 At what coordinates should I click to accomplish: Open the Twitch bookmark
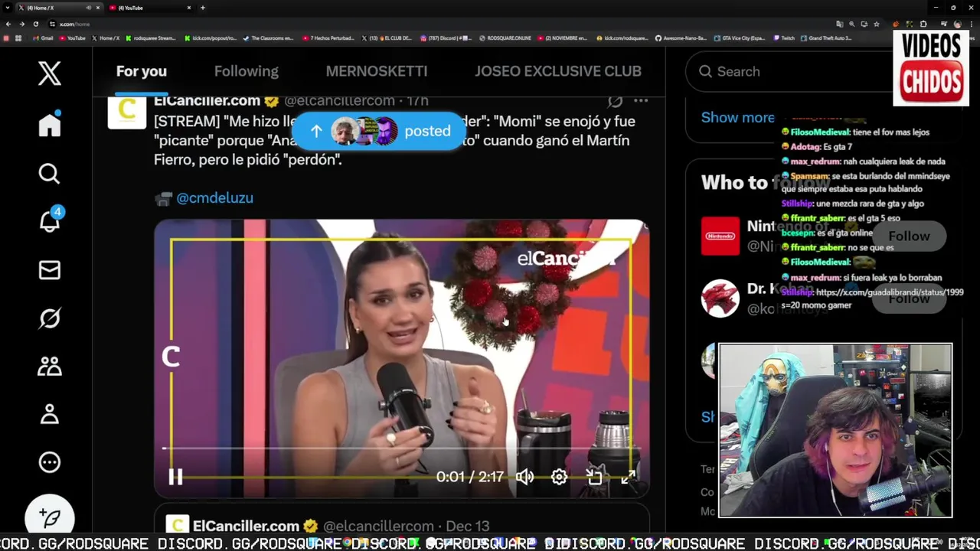pyautogui.click(x=784, y=37)
